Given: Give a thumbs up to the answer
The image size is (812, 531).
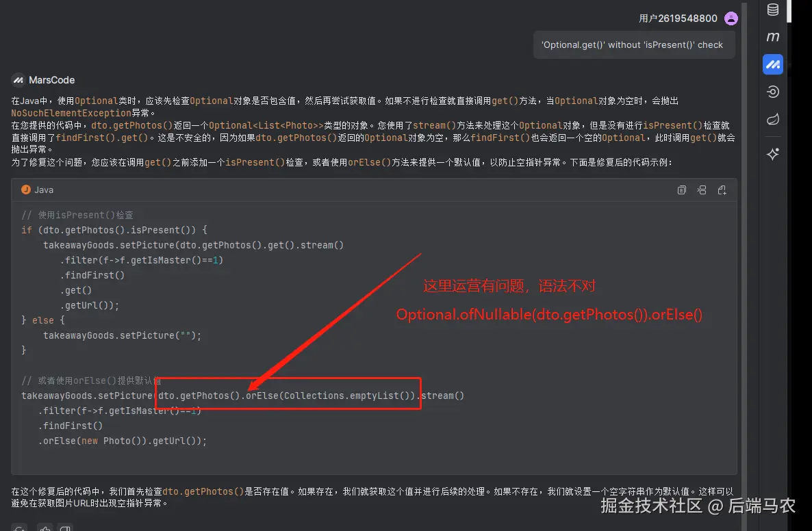Looking at the screenshot, I should pyautogui.click(x=45, y=528).
